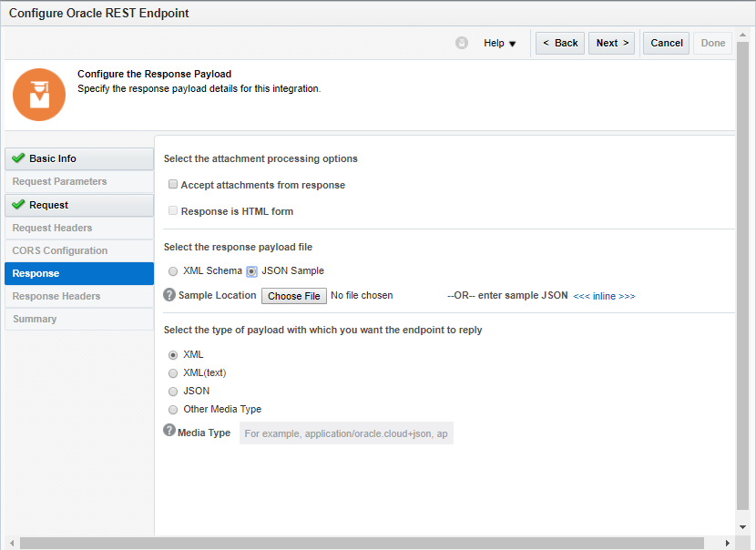Click the Media Type text field
Image resolution: width=756 pixels, height=550 pixels.
click(x=346, y=433)
